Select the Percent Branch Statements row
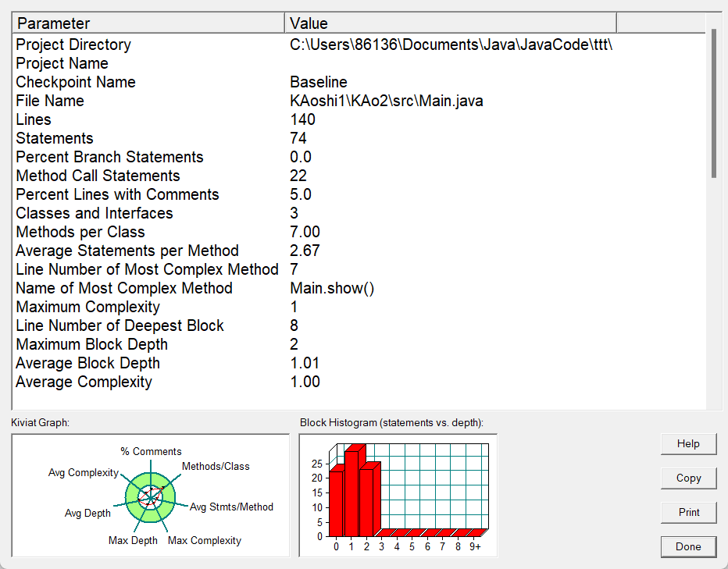The width and height of the screenshot is (728, 569). 359,157
